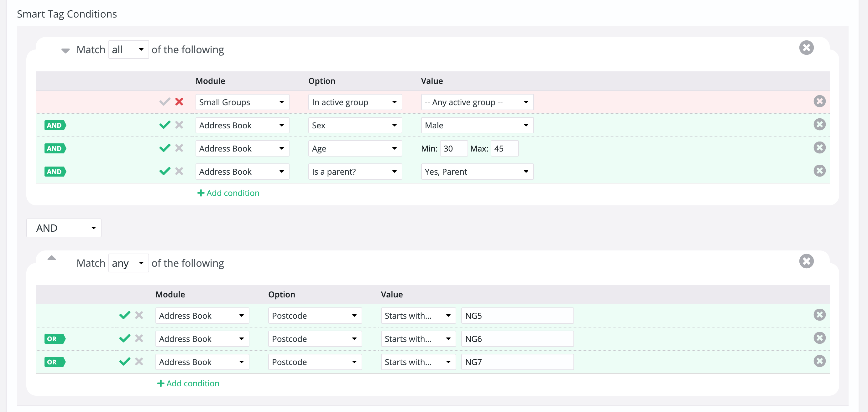Open the Match all dropdown
The width and height of the screenshot is (868, 412).
tap(128, 49)
